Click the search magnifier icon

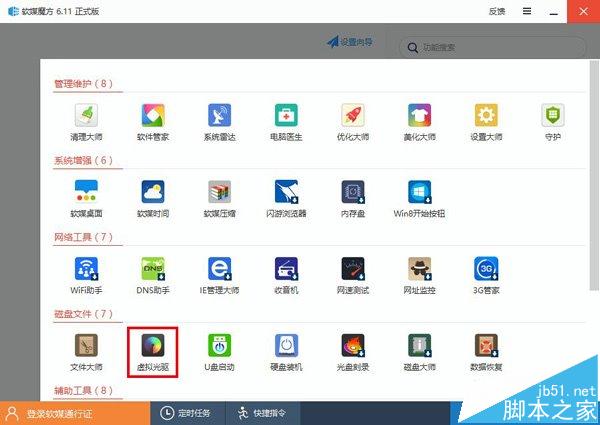[x=412, y=48]
